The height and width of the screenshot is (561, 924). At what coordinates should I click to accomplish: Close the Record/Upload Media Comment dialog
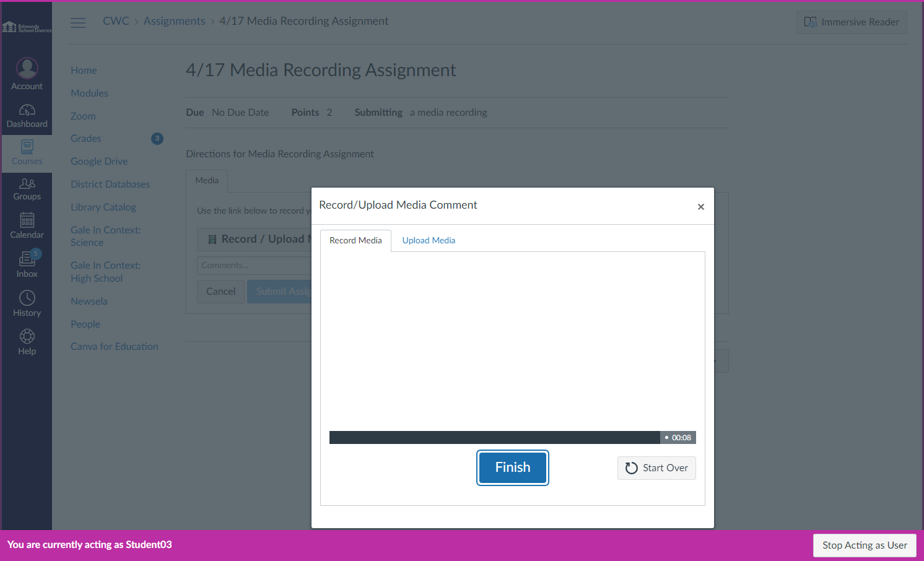700,207
